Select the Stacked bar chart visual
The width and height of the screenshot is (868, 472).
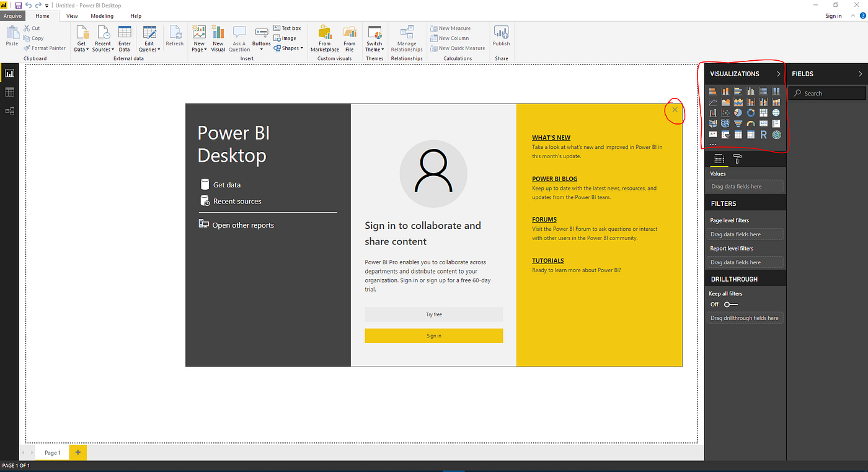coord(713,91)
